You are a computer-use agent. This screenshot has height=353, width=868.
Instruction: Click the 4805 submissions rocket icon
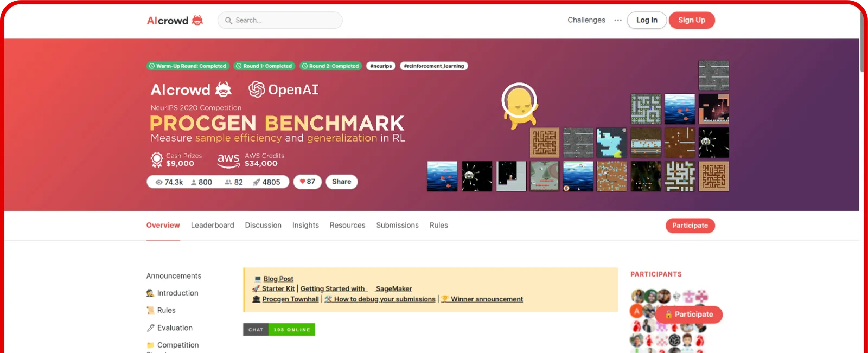[257, 182]
